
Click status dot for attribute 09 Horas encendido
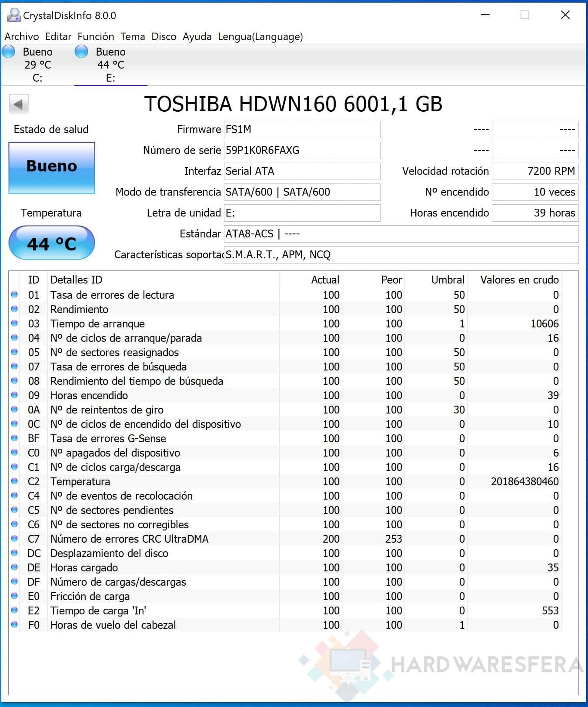tap(14, 395)
